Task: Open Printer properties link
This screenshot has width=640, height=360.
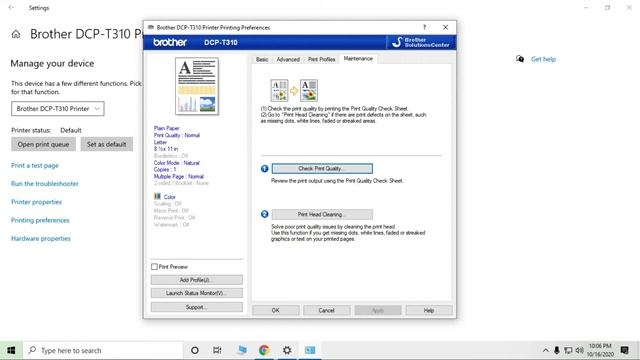Action: [x=36, y=202]
